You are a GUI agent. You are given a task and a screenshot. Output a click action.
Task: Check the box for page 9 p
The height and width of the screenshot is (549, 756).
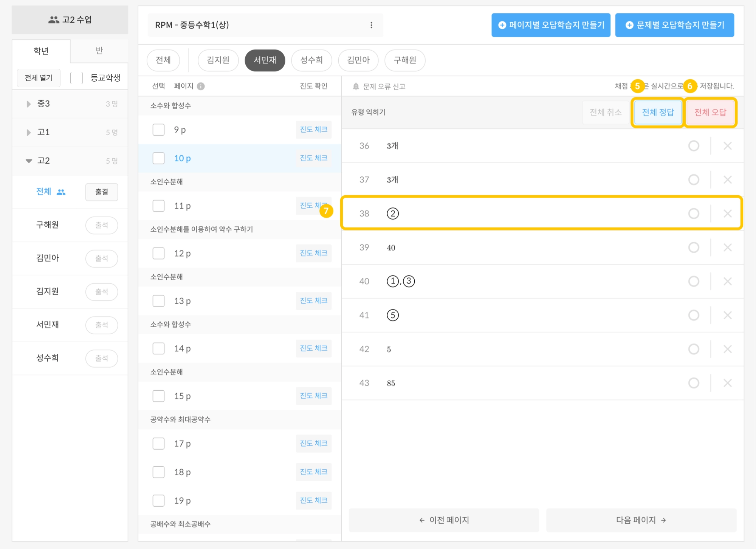pos(158,130)
